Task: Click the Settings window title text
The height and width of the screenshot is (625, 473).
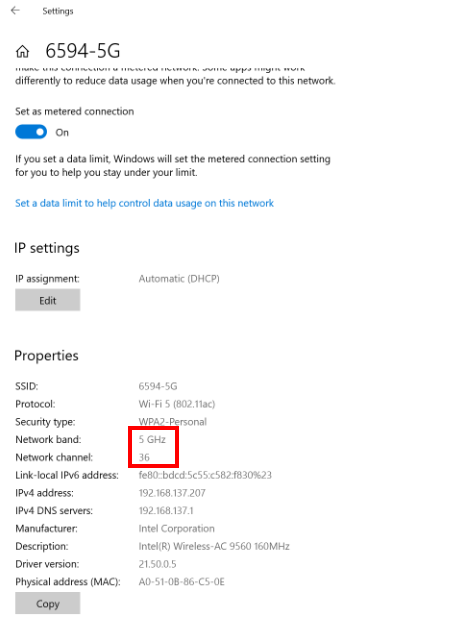Action: [58, 11]
